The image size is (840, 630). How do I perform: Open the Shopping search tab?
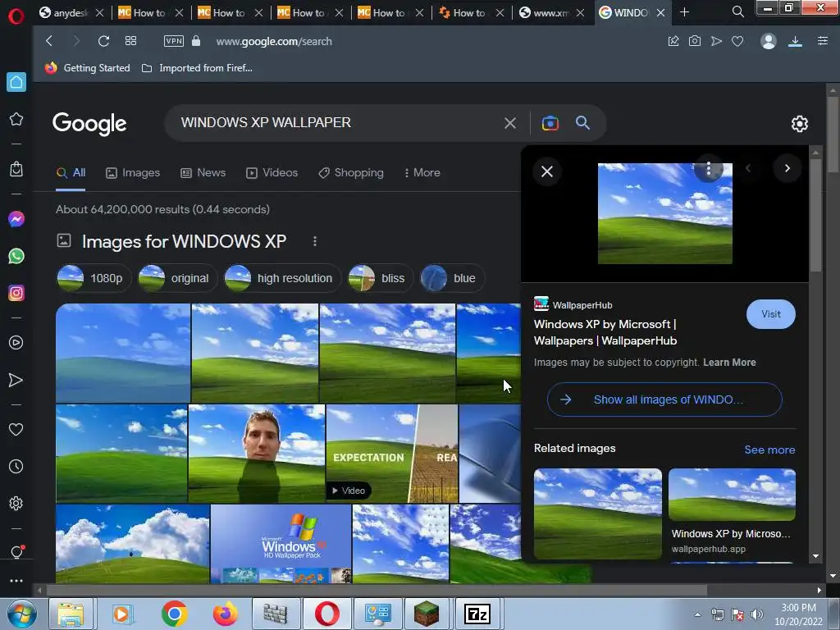tap(351, 172)
